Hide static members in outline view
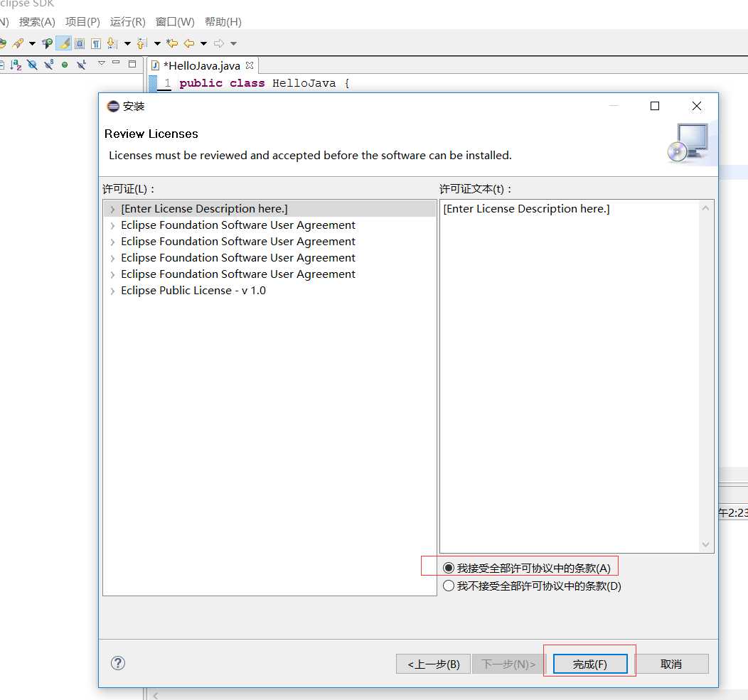 [48, 65]
